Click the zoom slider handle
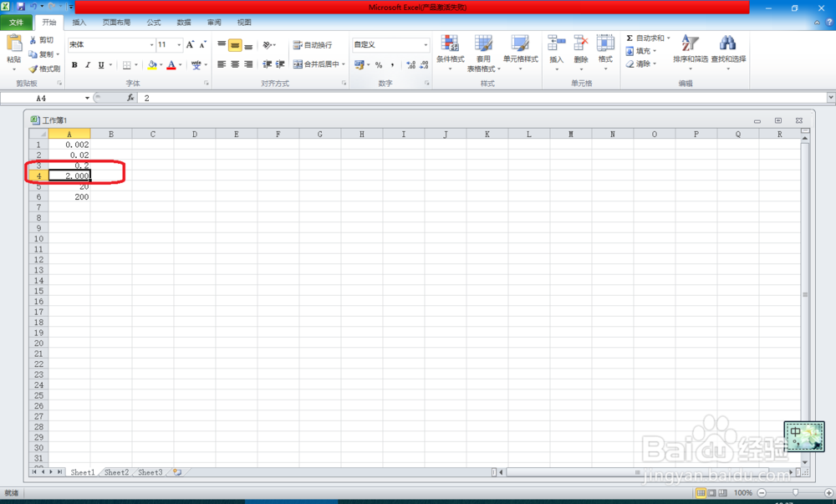Viewport: 836px width, 504px height. coord(796,493)
